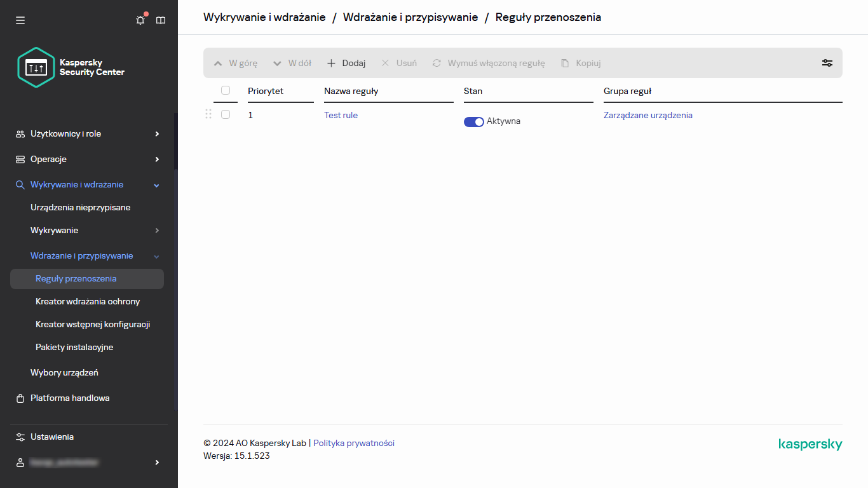Go to Wdrażanie i przypisywanie via breadcrumb
Viewport: 868px width, 488px height.
tap(409, 17)
